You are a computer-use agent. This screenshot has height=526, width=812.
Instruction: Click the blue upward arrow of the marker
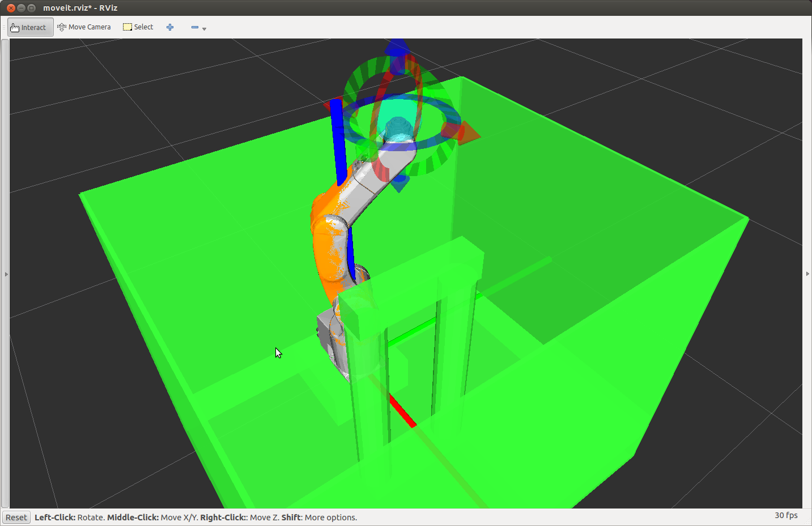click(397, 48)
